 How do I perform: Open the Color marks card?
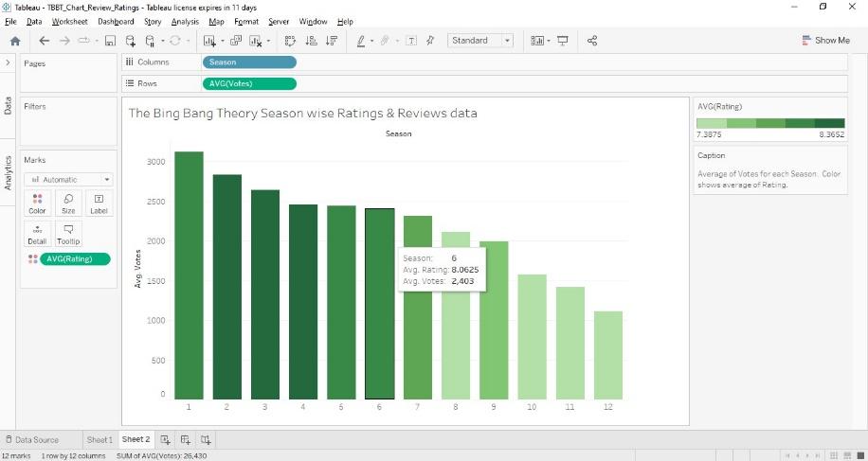(37, 204)
